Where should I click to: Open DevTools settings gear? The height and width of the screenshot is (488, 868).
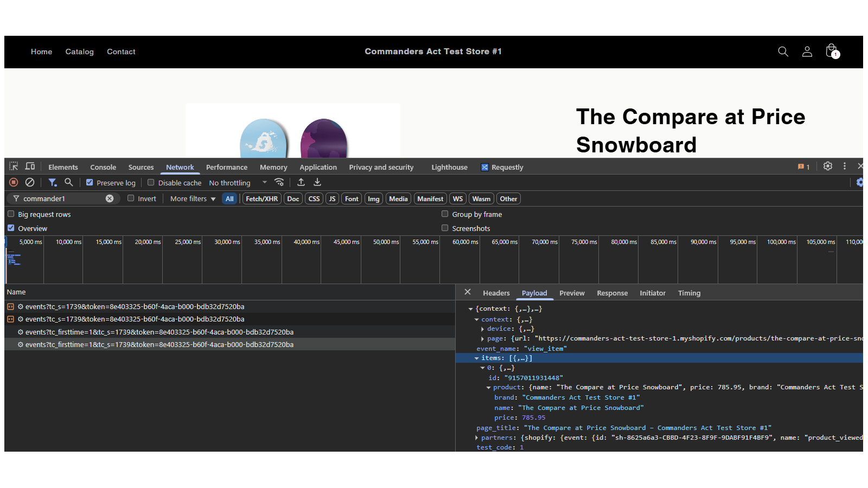click(x=828, y=166)
